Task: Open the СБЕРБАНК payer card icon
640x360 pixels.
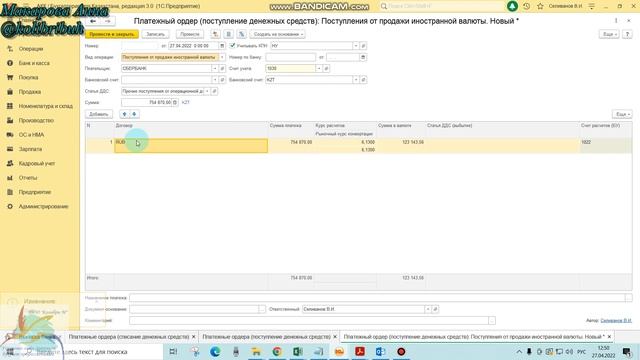Action: (222, 69)
